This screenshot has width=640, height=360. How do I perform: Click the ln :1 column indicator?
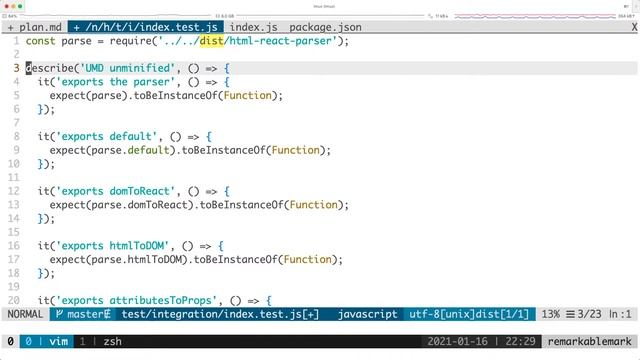(620, 314)
